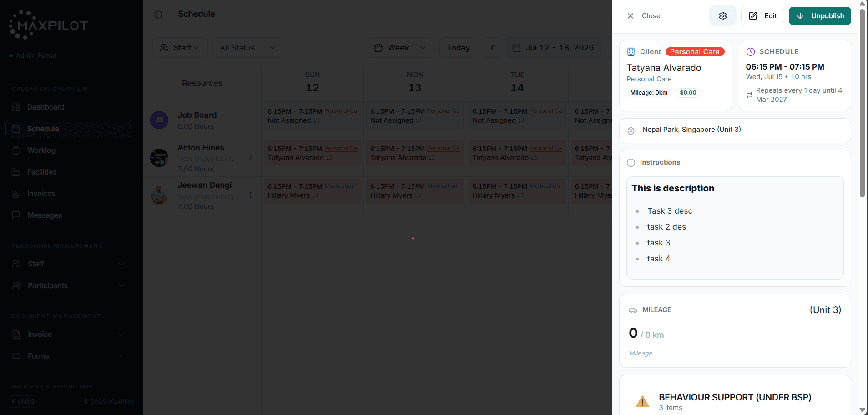Screen dimensions: 868x415
Task: Open Acton Hines row options menu
Action: [x=250, y=158]
